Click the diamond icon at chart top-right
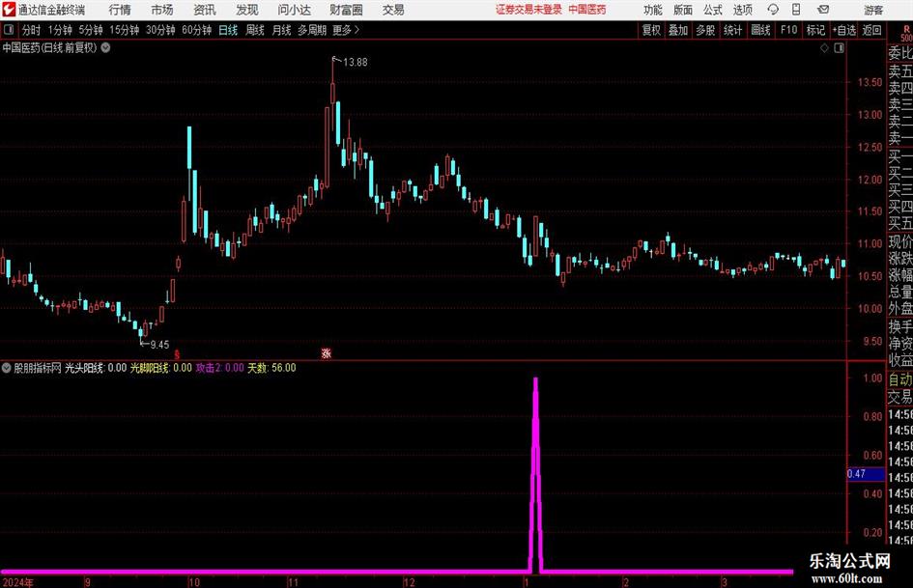The width and height of the screenshot is (913, 588). coord(824,48)
